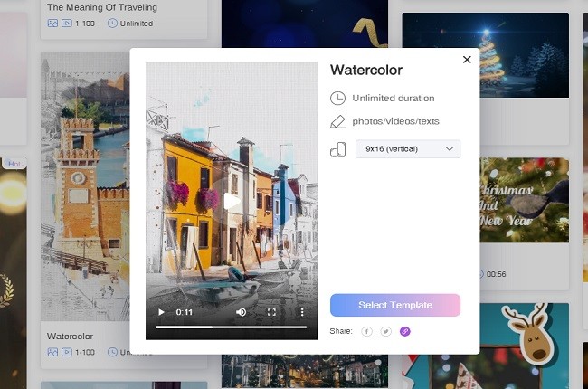Click photo icon under The Meaning Of Traveling
Viewport: 588px width, 389px height.
tap(52, 24)
